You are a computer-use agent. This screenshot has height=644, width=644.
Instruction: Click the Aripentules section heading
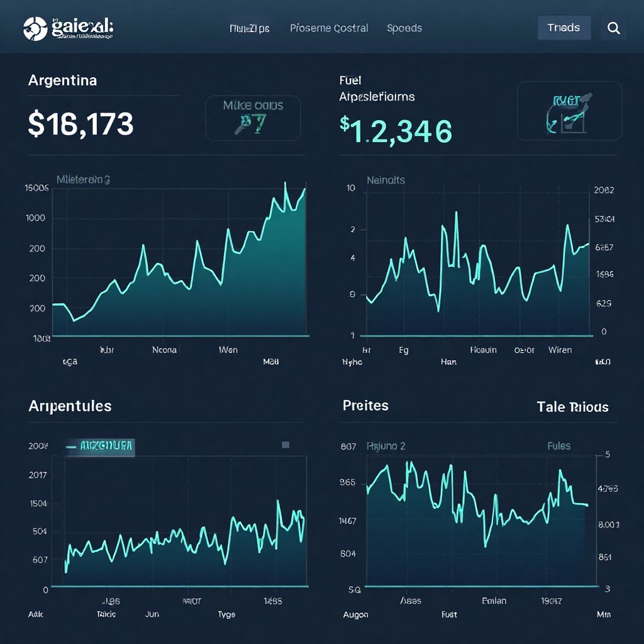[70, 406]
